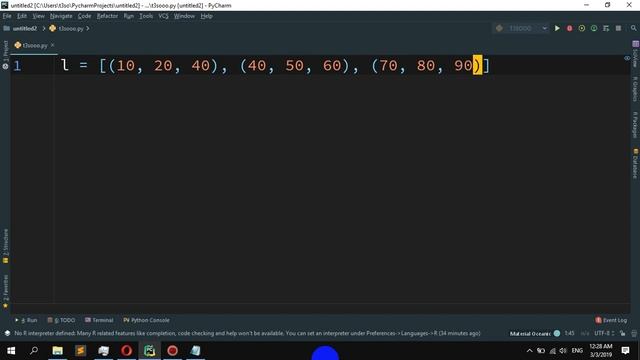Image resolution: width=640 pixels, height=360 pixels.
Task: Open the run configuration dropdown
Action: pos(522,28)
